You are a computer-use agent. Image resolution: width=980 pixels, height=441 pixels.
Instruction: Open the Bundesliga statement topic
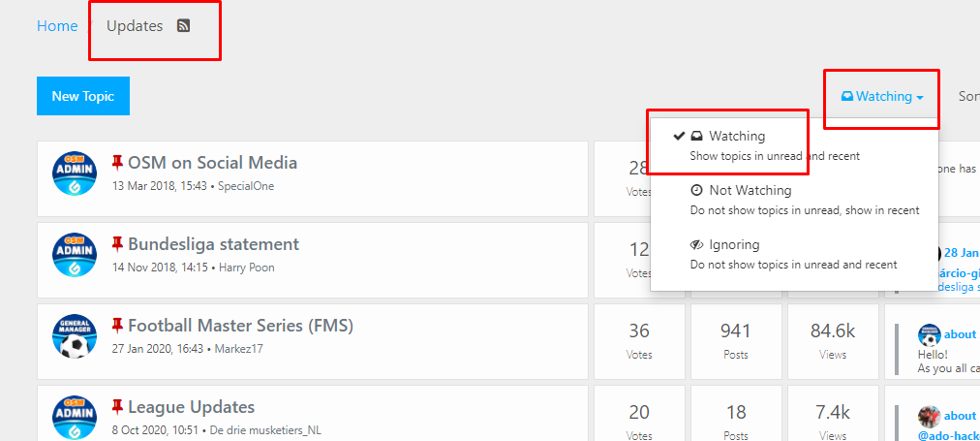(x=214, y=244)
